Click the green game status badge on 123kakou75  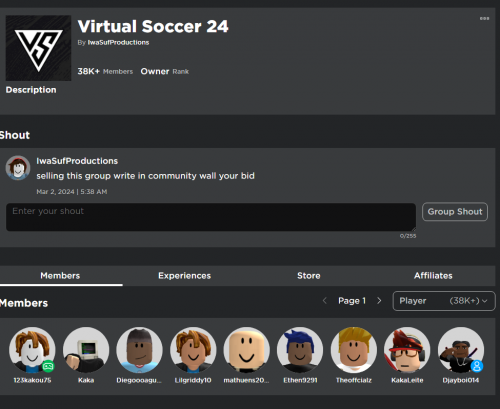click(48, 366)
